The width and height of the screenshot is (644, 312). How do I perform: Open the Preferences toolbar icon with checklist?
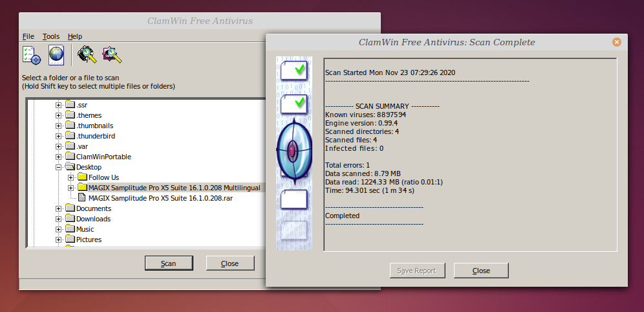coord(32,55)
